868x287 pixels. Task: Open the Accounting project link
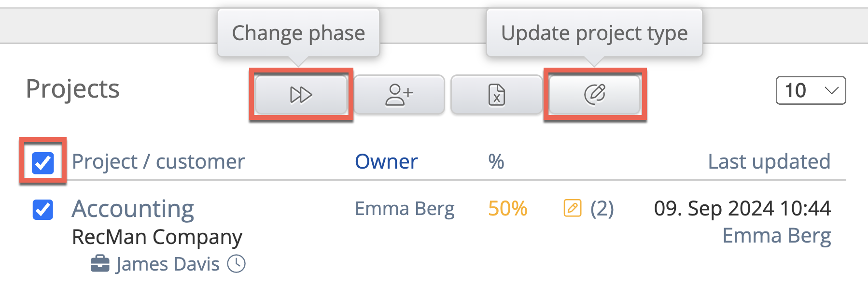pos(133,209)
